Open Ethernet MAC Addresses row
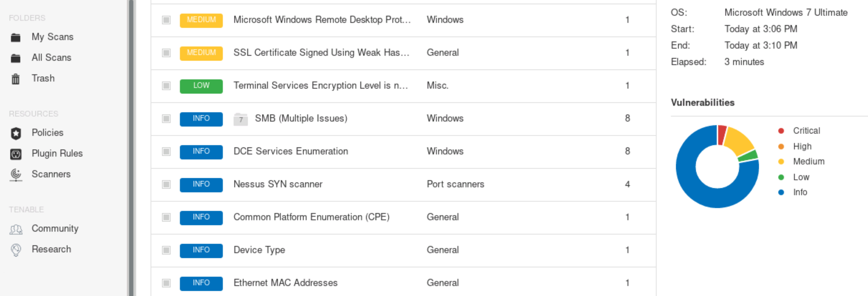Image resolution: width=868 pixels, height=296 pixels. 285,283
